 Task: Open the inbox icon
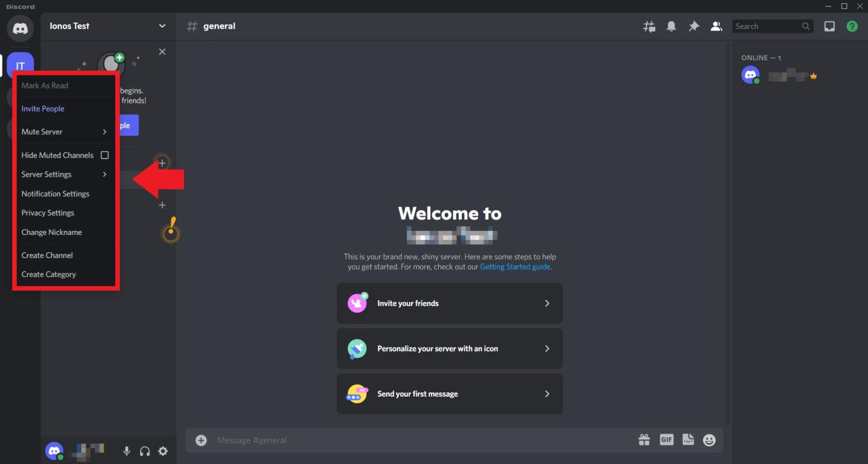[x=829, y=26]
